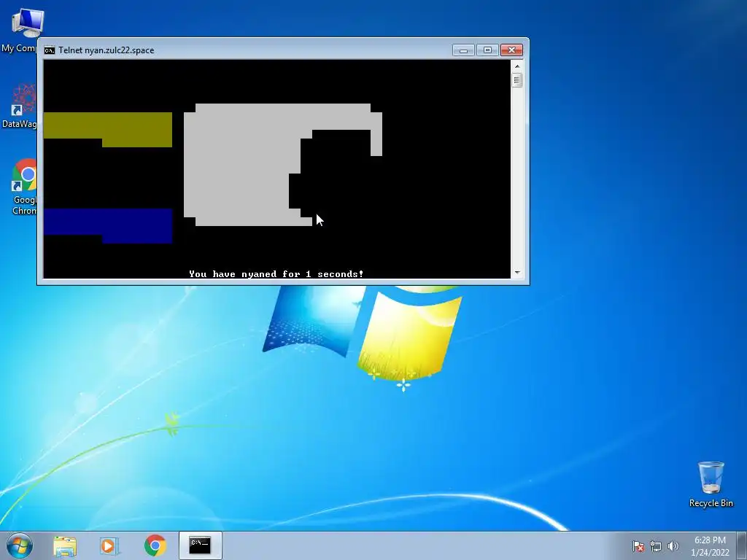Open Windows Explorer from the taskbar

coord(65,546)
